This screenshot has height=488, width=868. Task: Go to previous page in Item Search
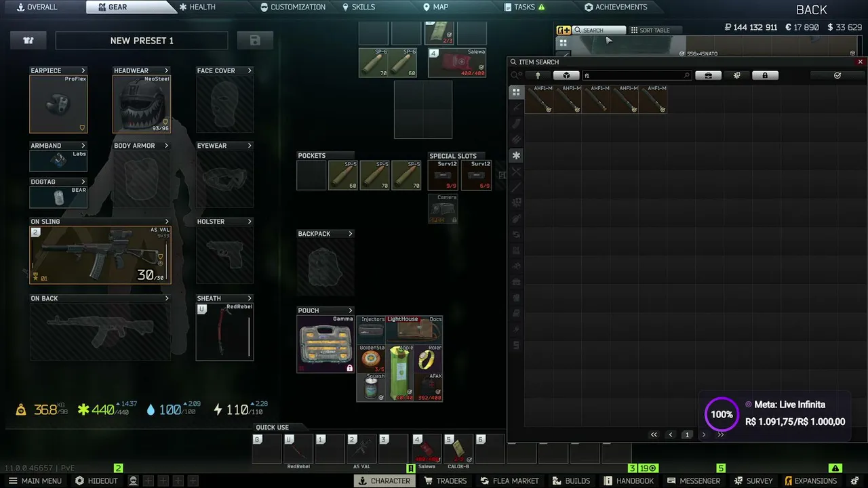point(671,434)
